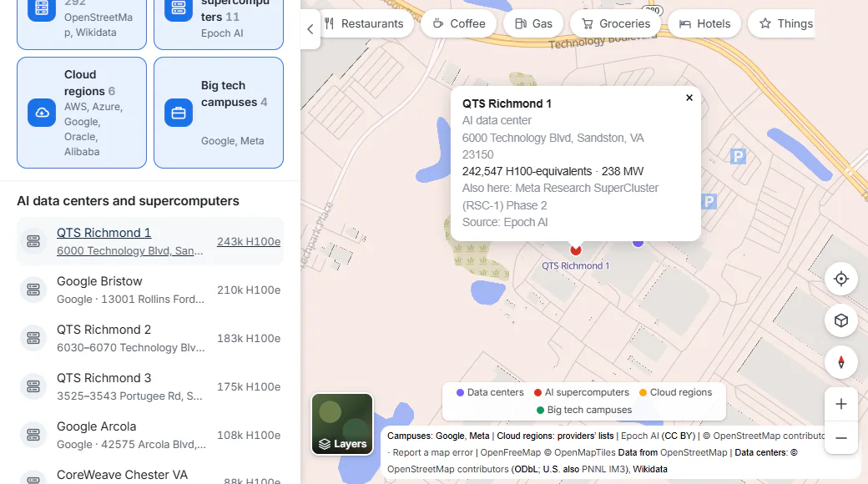
Task: Click Data centers legend entry
Action: [489, 392]
